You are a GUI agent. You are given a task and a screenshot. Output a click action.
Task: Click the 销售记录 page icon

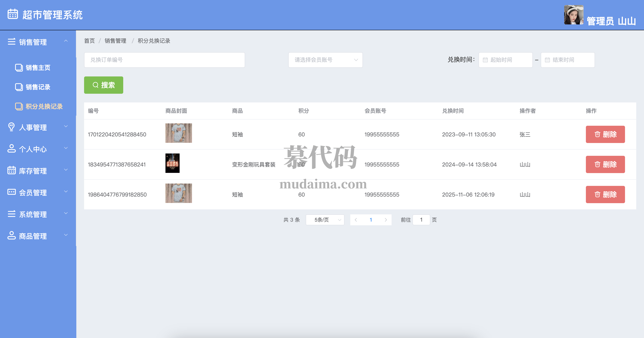coord(19,87)
